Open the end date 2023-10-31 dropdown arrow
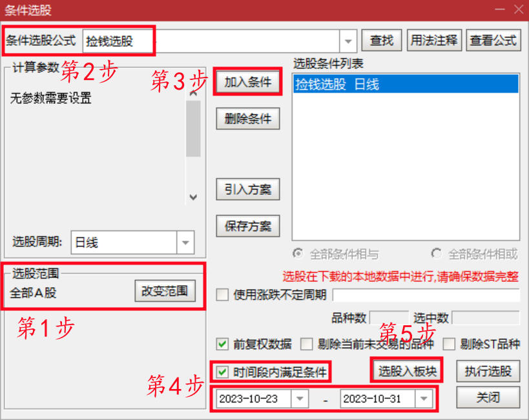 pos(424,399)
